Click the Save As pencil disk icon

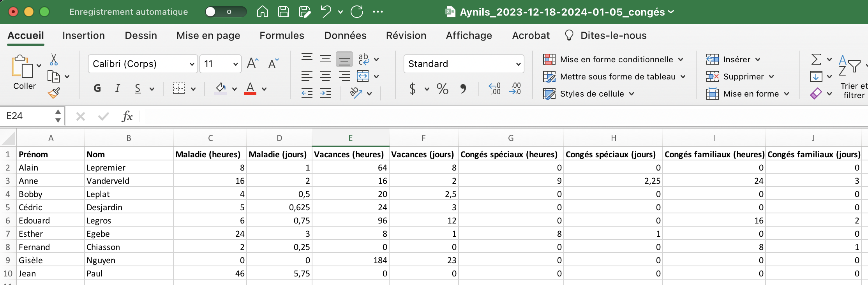point(305,12)
